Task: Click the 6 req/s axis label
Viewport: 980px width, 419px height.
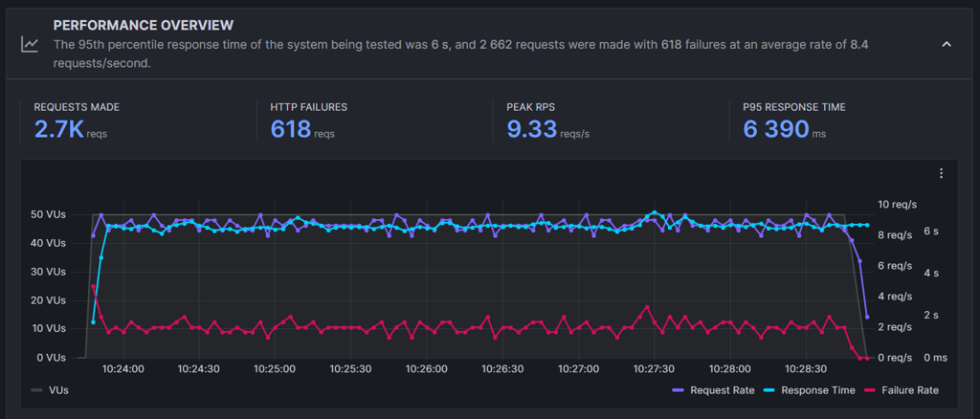Action: pos(895,266)
